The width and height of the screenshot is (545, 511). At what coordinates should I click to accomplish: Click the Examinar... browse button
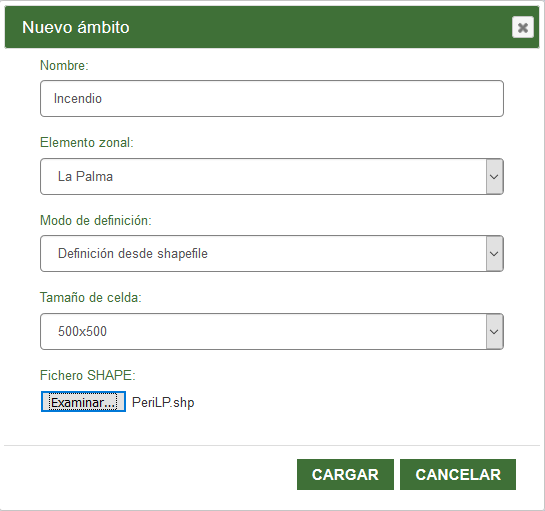pyautogui.click(x=83, y=402)
